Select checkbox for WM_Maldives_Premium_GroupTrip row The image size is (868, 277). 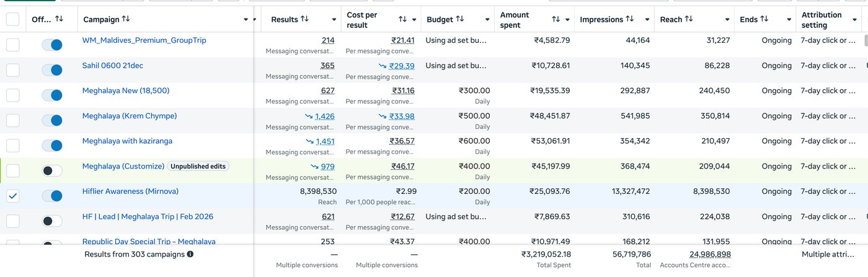tap(12, 45)
